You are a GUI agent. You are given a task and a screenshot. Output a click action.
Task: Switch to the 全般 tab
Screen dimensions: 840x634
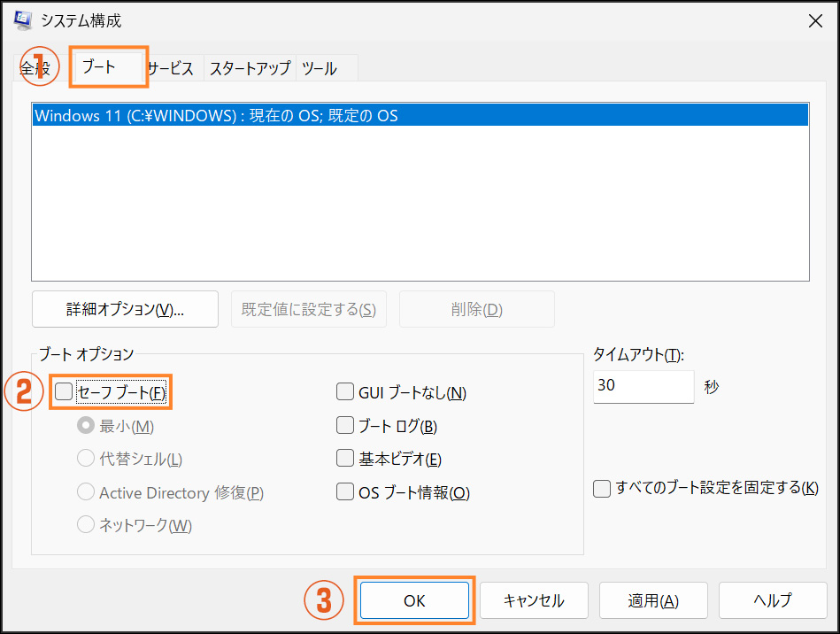coord(35,68)
